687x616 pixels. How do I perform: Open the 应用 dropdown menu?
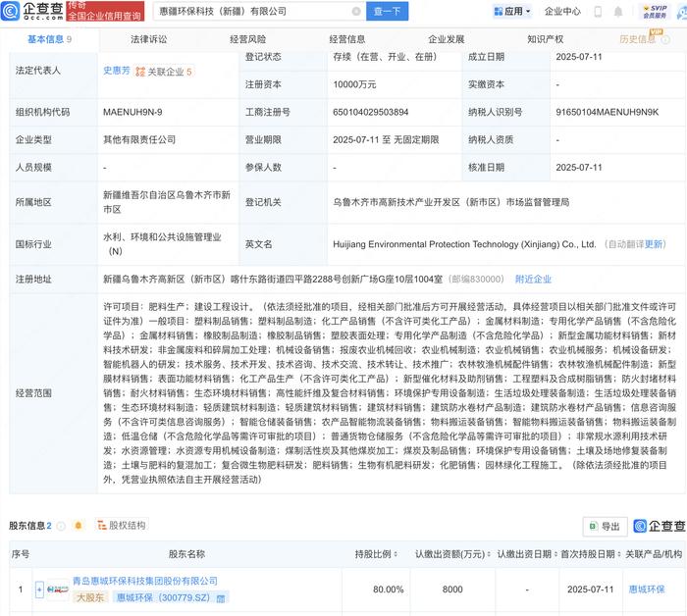pos(512,12)
